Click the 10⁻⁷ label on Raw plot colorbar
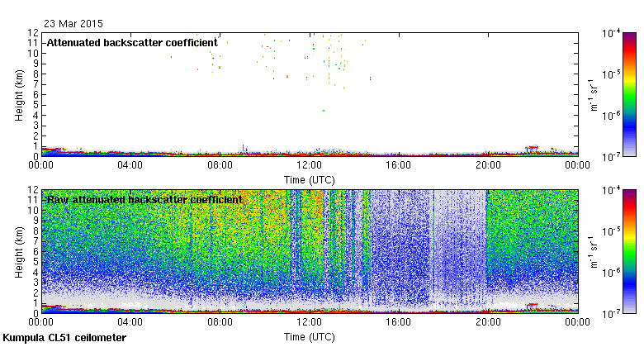644x347 pixels. pos(612,314)
